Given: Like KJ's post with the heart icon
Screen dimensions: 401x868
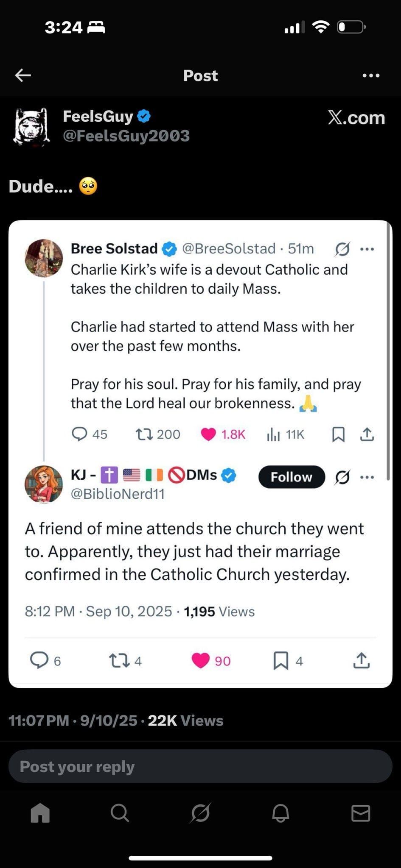Looking at the screenshot, I should point(201,661).
